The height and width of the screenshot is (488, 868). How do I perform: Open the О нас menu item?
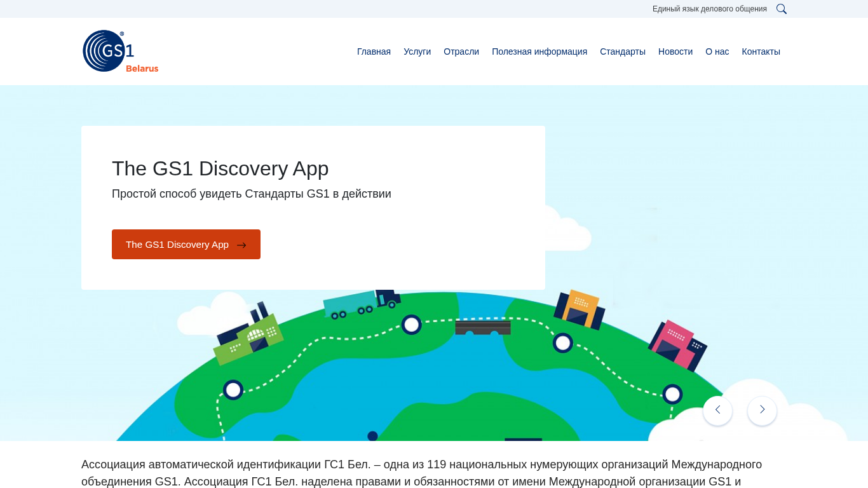point(717,51)
